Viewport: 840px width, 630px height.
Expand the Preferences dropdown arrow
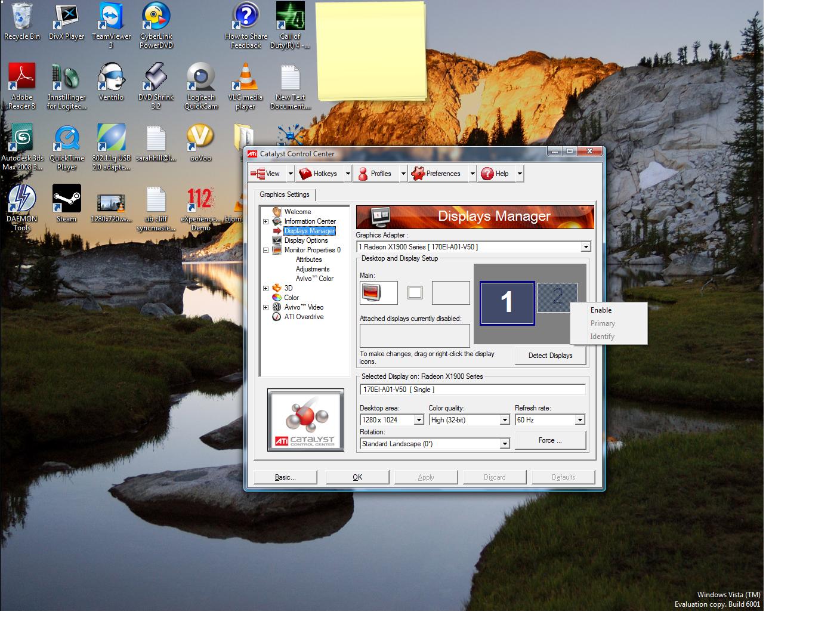click(472, 174)
